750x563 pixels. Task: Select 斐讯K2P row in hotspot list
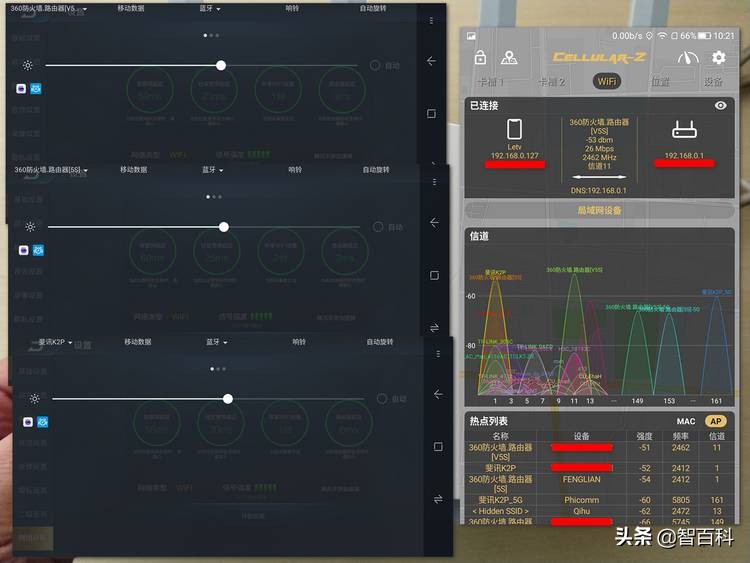[x=599, y=468]
